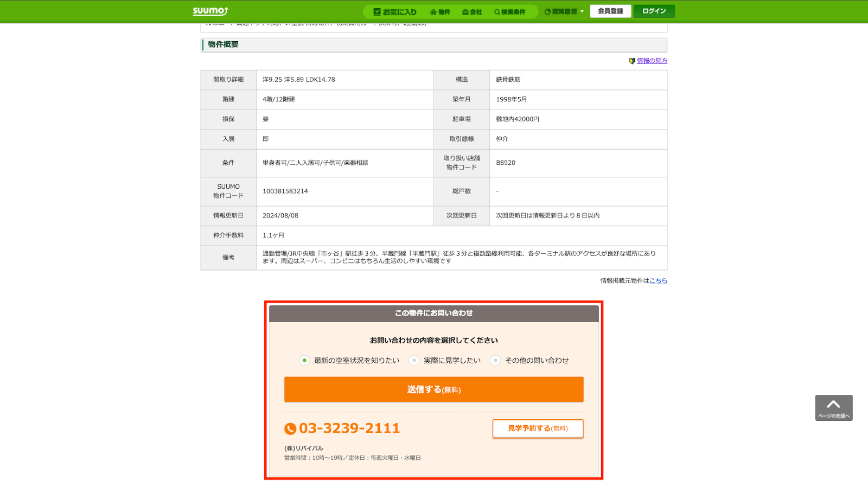Open お気に入り favorites in header
Viewport: 868px width, 481px height.
395,11
